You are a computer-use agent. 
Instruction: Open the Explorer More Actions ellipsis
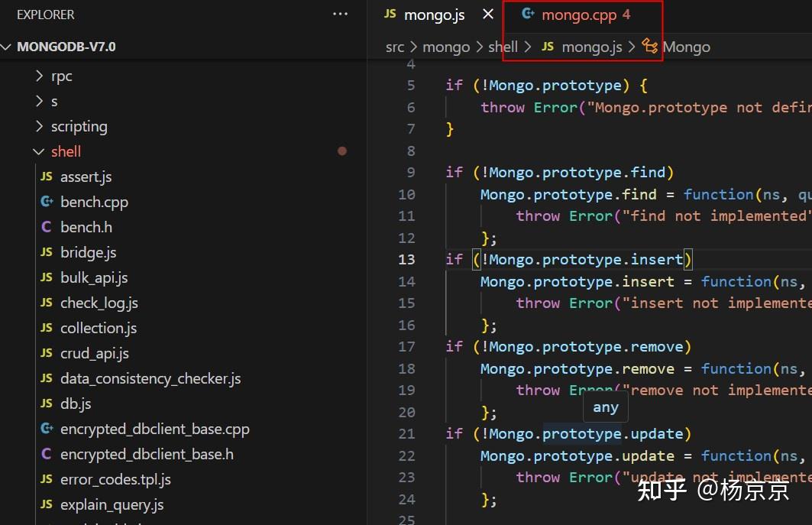point(340,14)
